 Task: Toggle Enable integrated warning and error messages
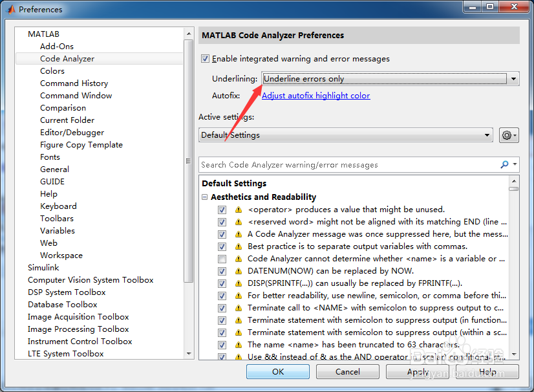click(x=205, y=59)
